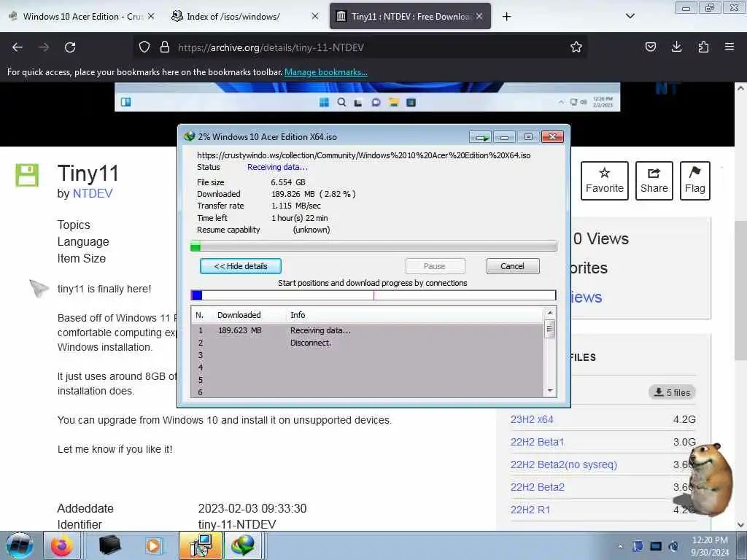Cancel the Acer Edition ISO download
This screenshot has height=560, width=747.
pos(513,266)
